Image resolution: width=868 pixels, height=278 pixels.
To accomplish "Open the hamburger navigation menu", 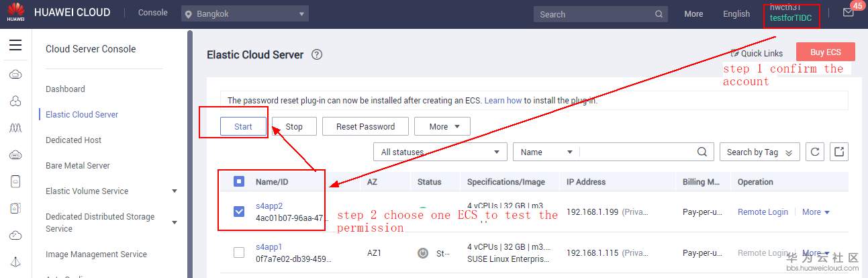I will 15,46.
